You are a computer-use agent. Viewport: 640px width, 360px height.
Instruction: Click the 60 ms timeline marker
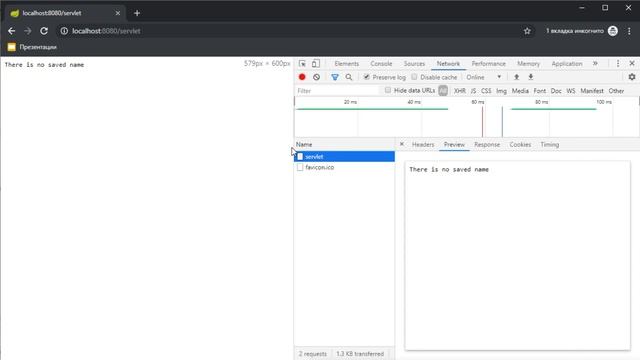[x=478, y=102]
